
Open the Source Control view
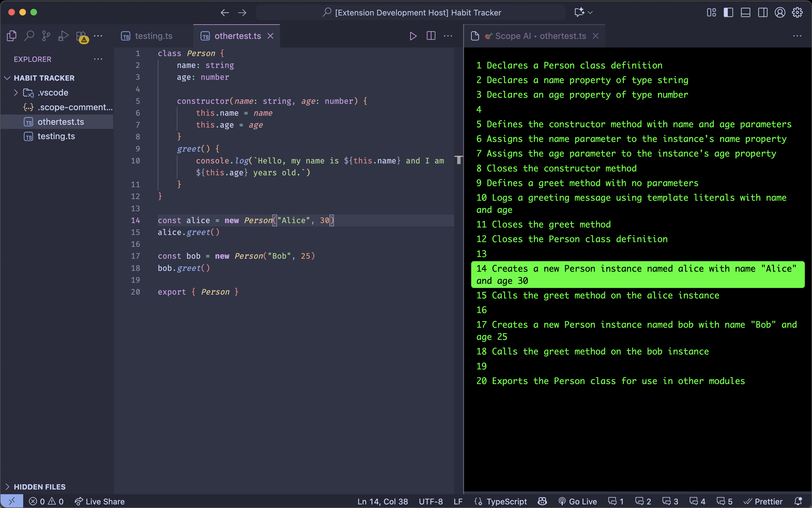coord(46,36)
